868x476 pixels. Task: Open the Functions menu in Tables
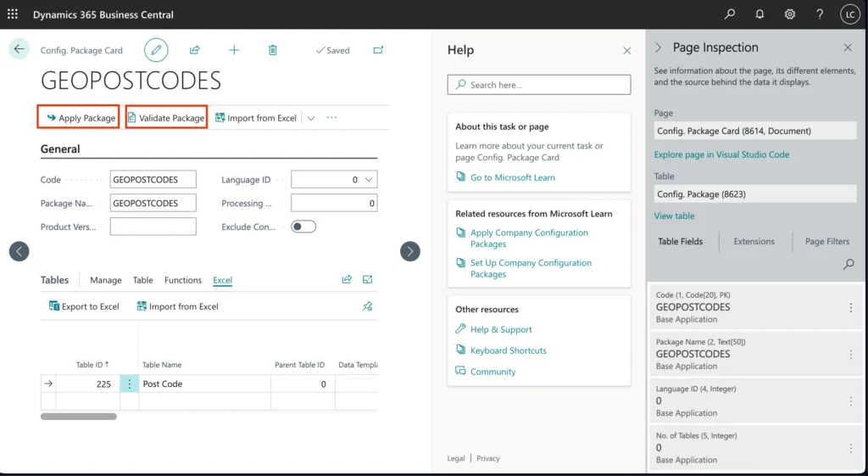point(182,280)
